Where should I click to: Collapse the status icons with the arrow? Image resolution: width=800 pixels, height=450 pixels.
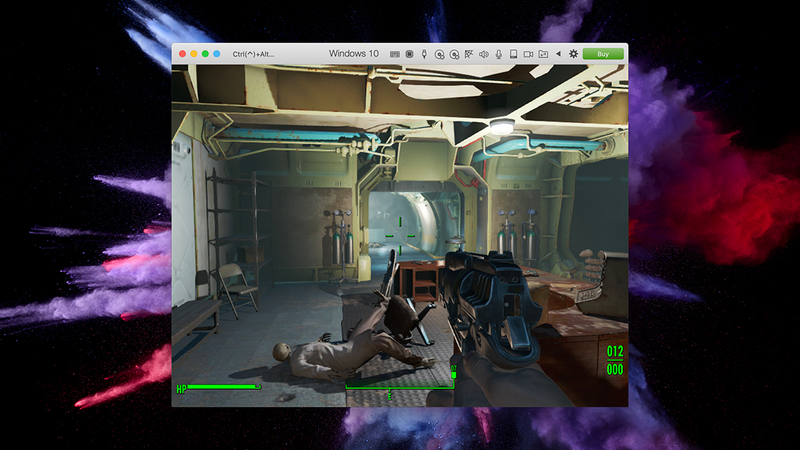(558, 54)
